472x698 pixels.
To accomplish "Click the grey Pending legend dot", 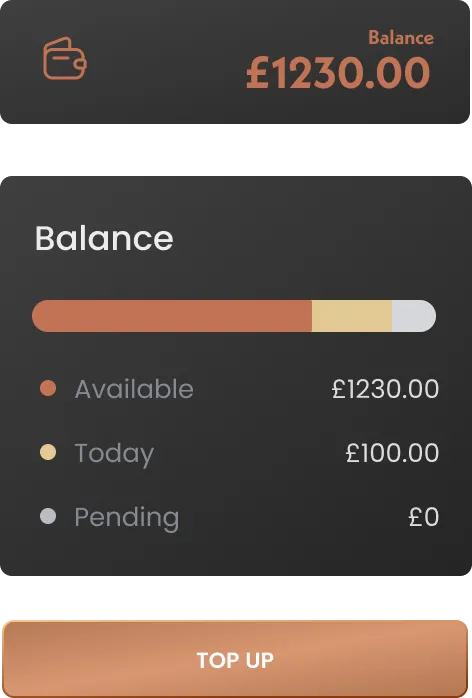I will [x=48, y=516].
